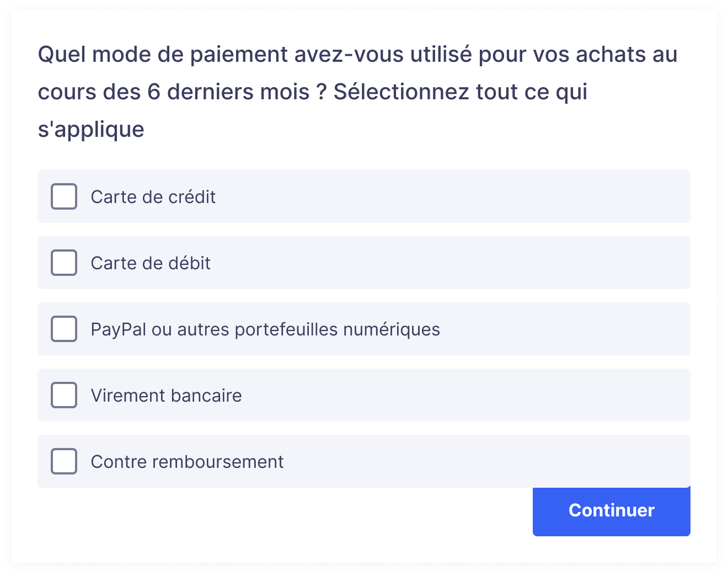Click the 'Carte de crédit' label text
Image resolution: width=728 pixels, height=576 pixels.
(153, 197)
